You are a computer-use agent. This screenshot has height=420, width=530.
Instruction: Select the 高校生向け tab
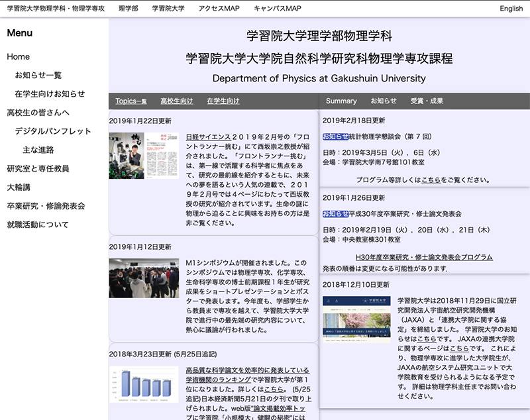pos(177,101)
